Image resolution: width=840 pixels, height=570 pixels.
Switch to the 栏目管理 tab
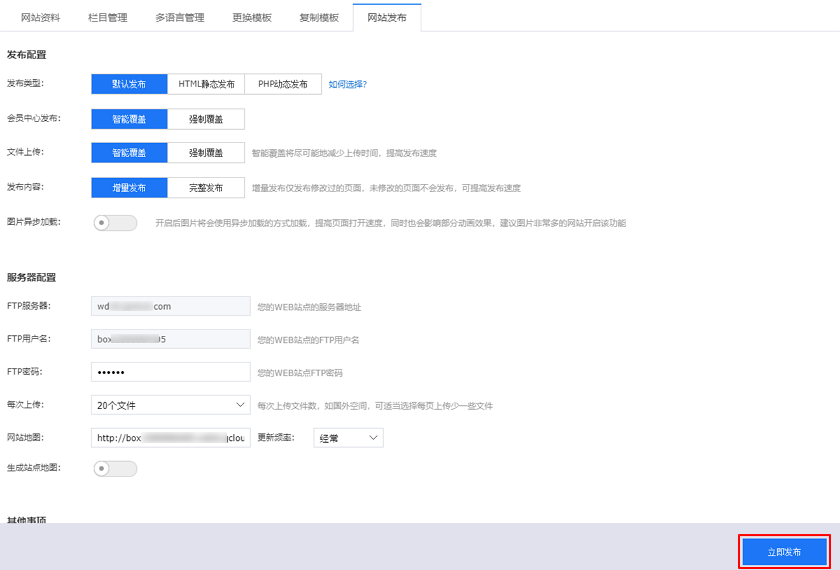(109, 18)
